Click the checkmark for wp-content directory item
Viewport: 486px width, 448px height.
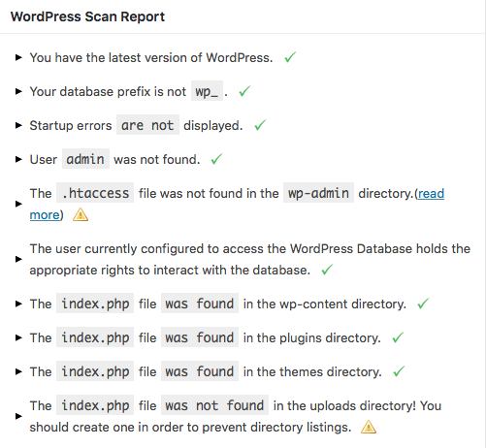[423, 304]
